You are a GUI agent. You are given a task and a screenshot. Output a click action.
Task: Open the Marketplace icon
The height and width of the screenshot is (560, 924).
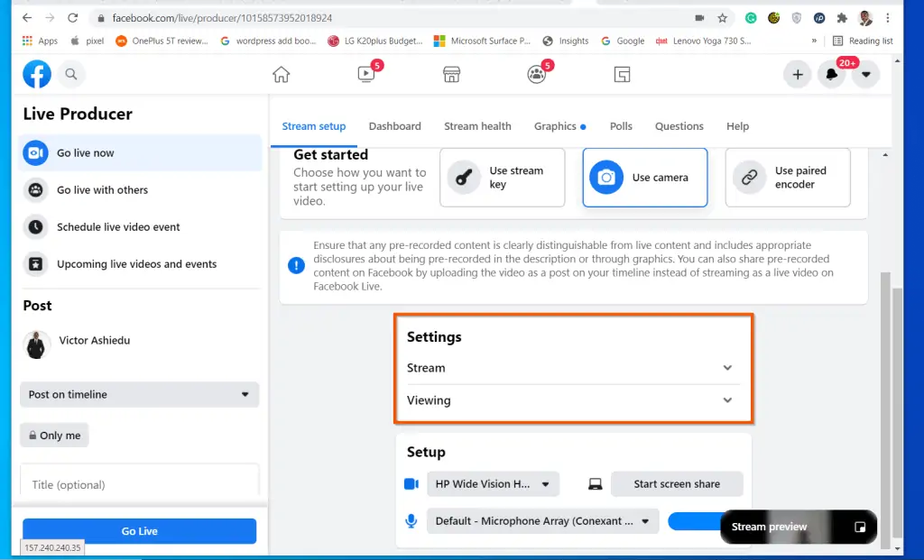[x=451, y=74]
